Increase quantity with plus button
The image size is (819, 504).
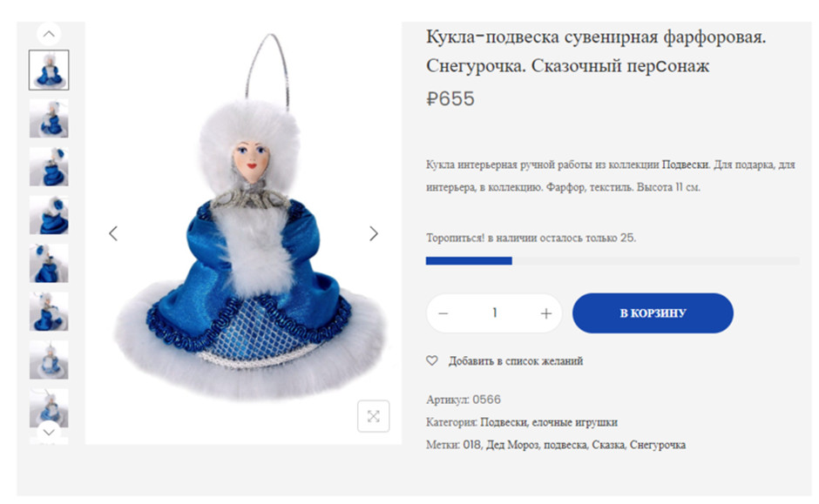tap(545, 313)
